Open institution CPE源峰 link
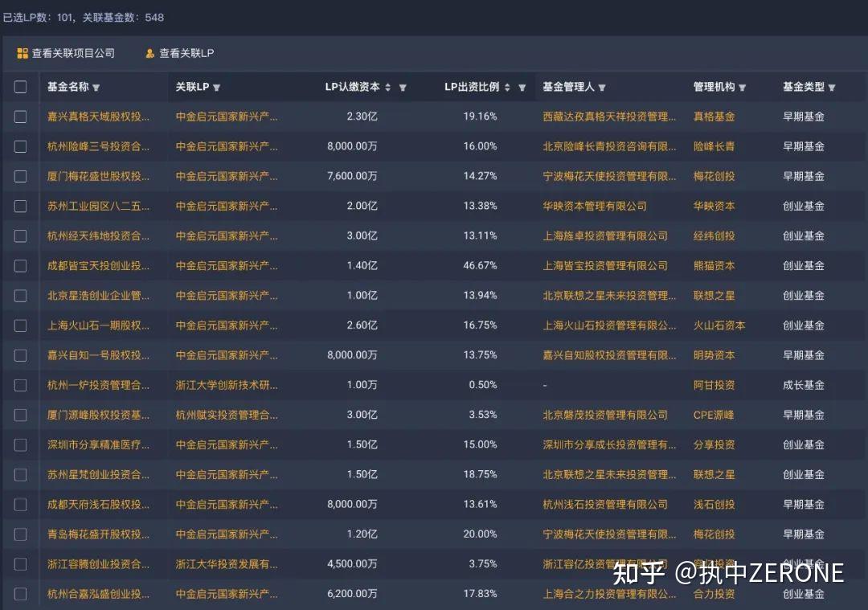The height and width of the screenshot is (610, 868). tap(714, 416)
